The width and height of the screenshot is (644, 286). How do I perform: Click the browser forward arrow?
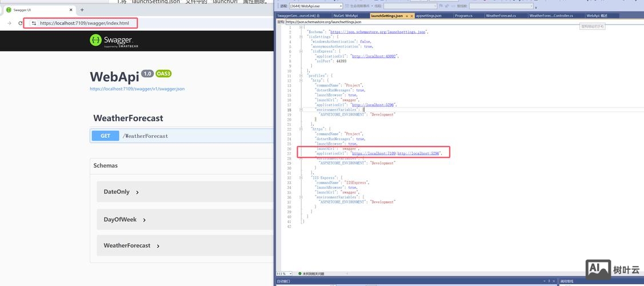[x=9, y=23]
